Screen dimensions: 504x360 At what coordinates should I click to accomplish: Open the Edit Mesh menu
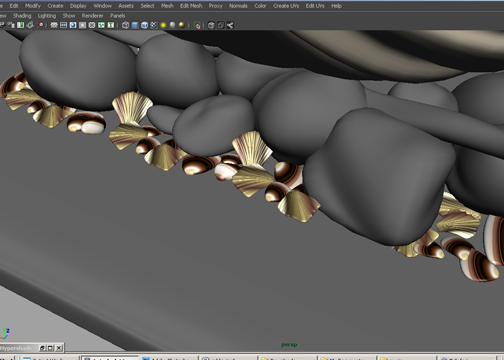pyautogui.click(x=191, y=6)
